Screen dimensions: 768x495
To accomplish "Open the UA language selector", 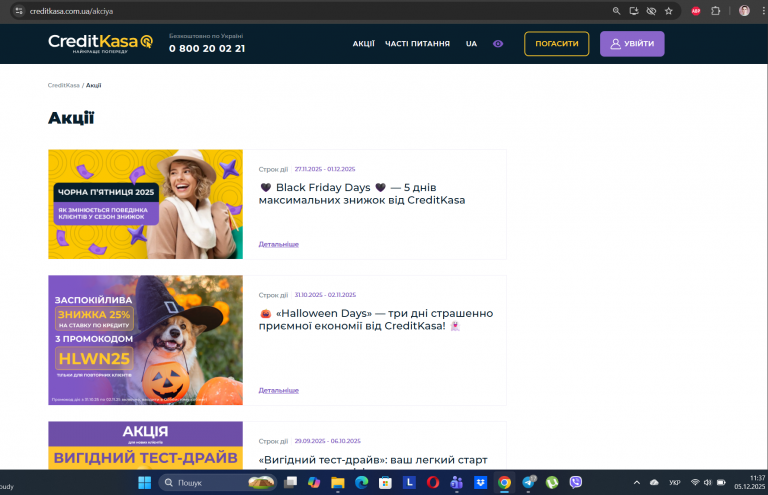I will (x=471, y=44).
